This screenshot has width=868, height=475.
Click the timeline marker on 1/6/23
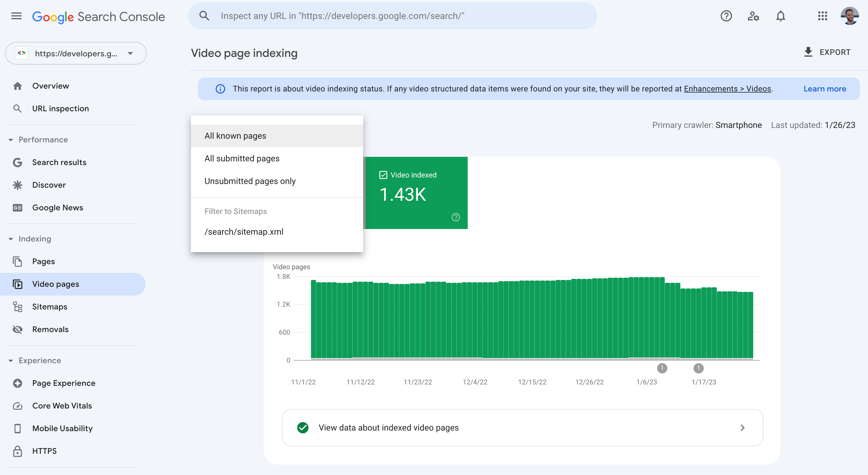(662, 367)
